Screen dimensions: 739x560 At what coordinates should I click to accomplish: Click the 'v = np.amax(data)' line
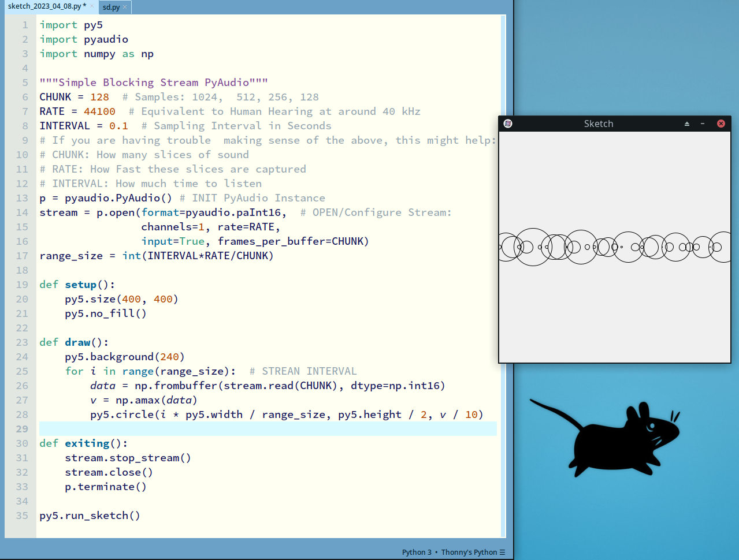pyautogui.click(x=144, y=400)
